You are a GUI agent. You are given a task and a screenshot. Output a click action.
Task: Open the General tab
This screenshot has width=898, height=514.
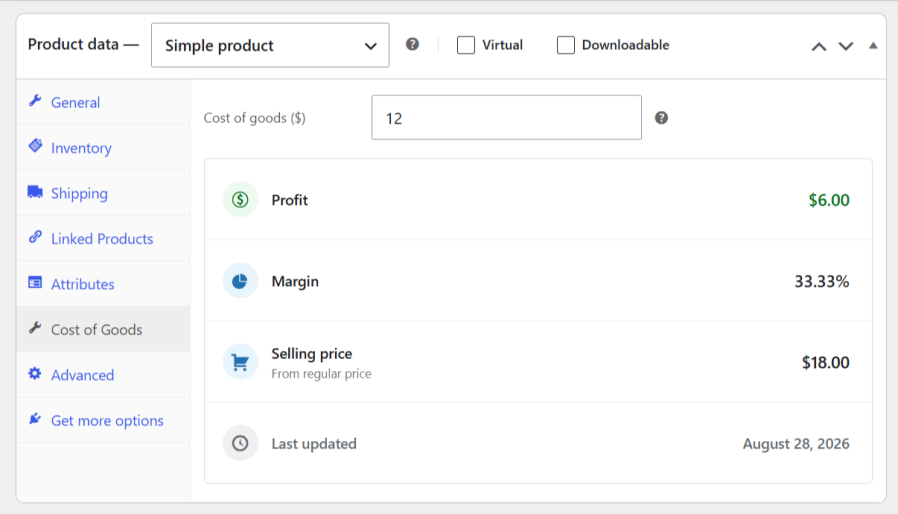coord(104,102)
